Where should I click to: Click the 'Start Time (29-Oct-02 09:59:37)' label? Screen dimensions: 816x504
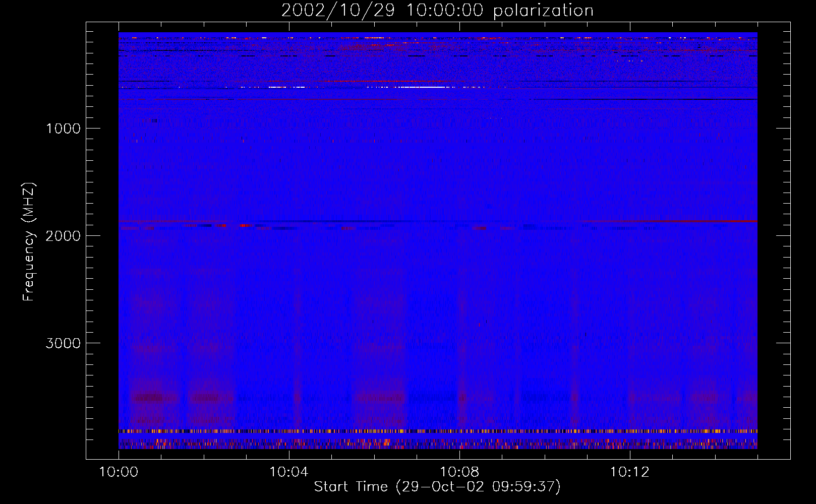point(437,487)
